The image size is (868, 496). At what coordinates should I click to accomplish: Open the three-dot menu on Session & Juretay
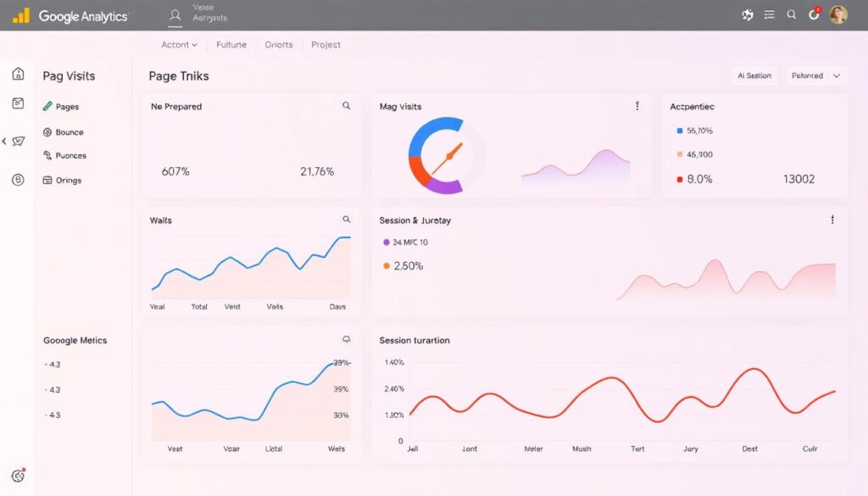click(832, 220)
